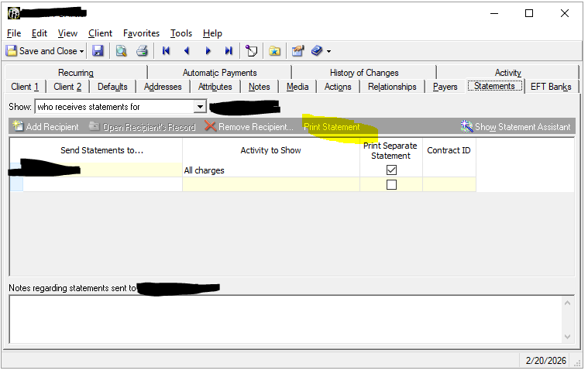
Task: Click the application icon in title bar
Action: point(14,13)
